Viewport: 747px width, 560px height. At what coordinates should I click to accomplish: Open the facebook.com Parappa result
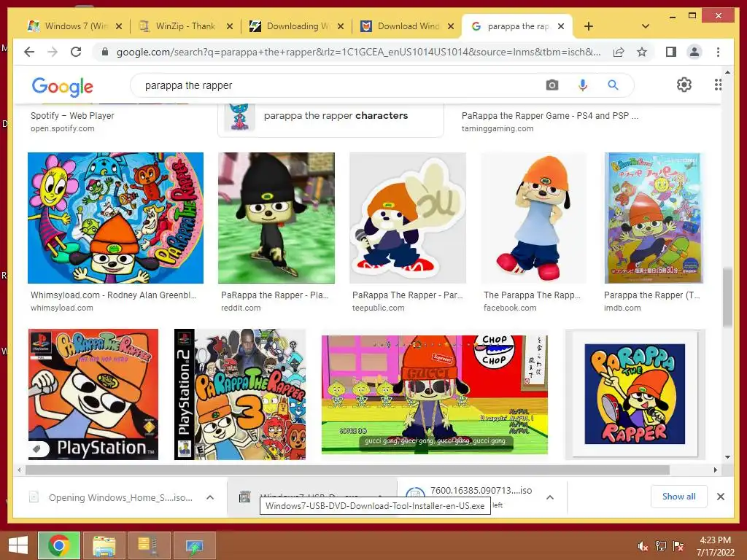(x=532, y=295)
